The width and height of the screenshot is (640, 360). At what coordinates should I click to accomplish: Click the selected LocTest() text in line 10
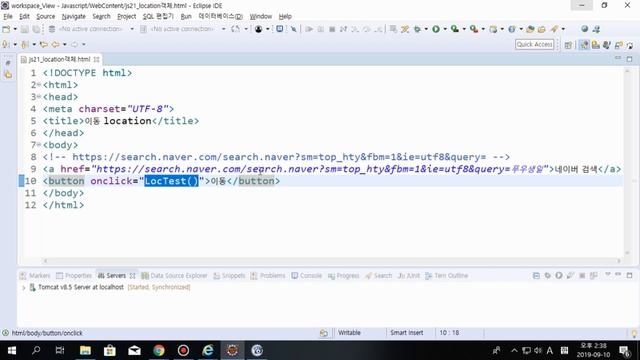pos(171,181)
